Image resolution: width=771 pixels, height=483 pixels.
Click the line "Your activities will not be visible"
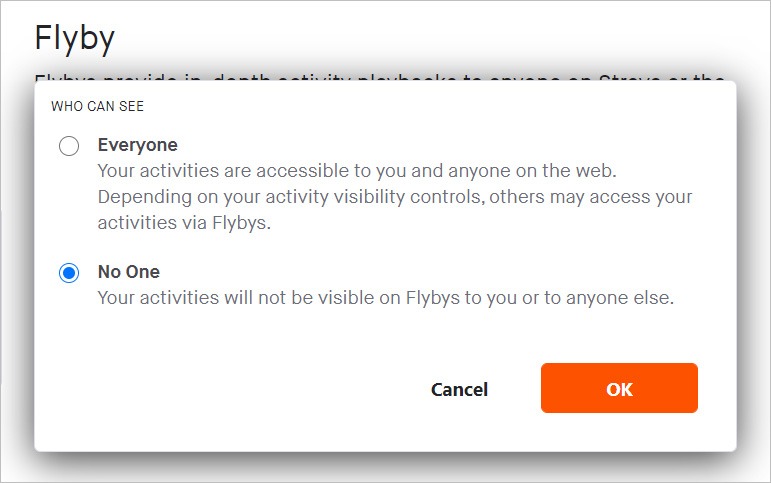[385, 298]
